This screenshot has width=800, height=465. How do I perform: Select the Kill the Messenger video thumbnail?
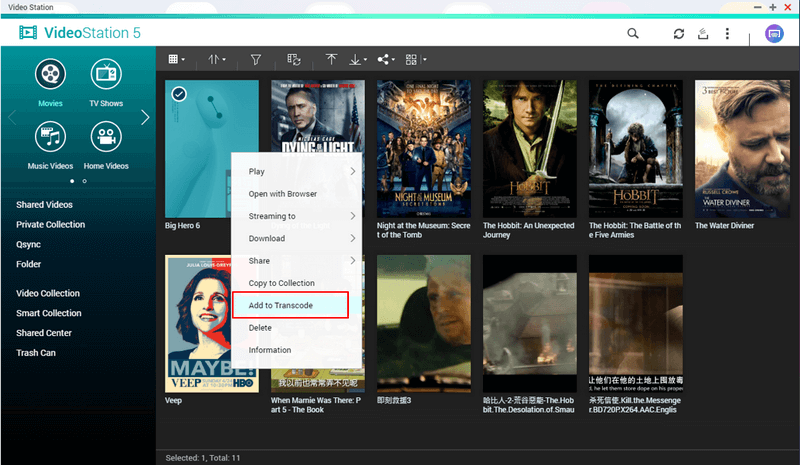coord(636,324)
